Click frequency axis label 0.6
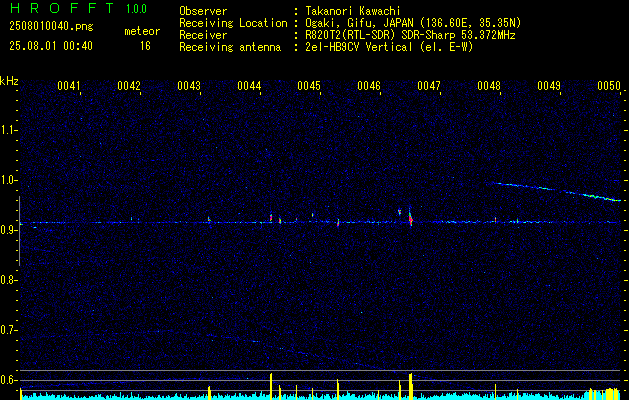This screenshot has width=629, height=400. tap(7, 380)
